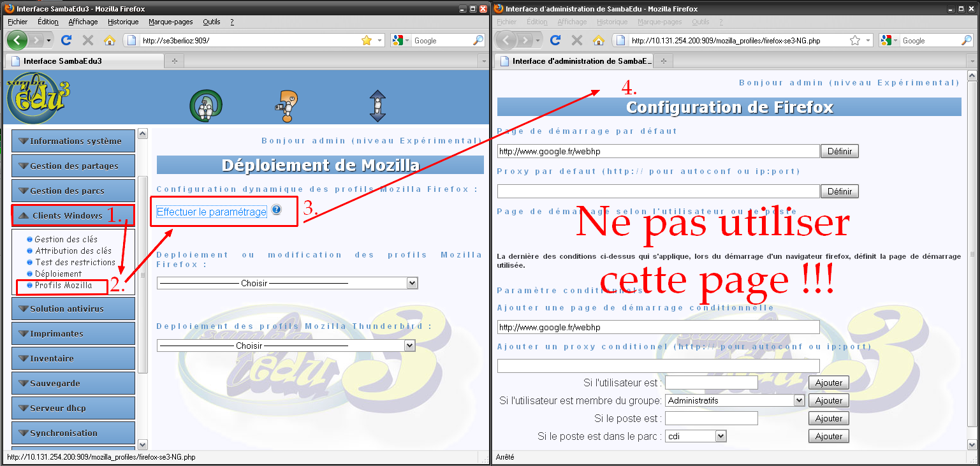This screenshot has height=466, width=980.
Task: Open new tab in left Firefox window
Action: click(174, 61)
